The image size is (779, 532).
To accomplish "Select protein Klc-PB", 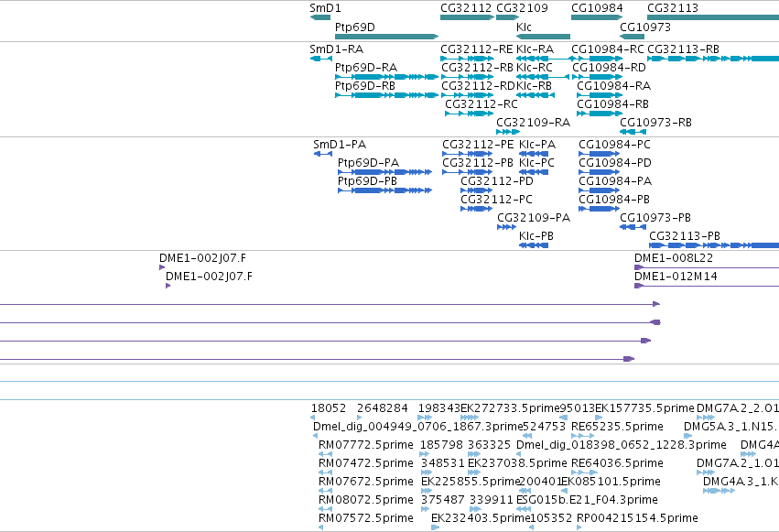I will point(536,236).
